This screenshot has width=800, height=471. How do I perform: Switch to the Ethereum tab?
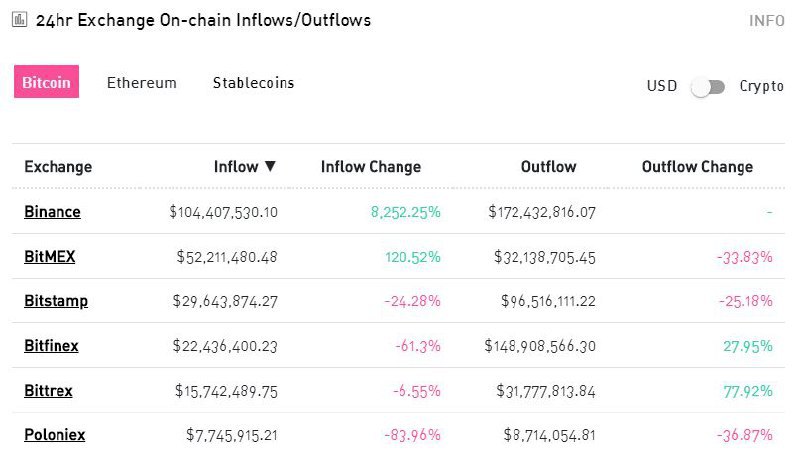point(142,83)
